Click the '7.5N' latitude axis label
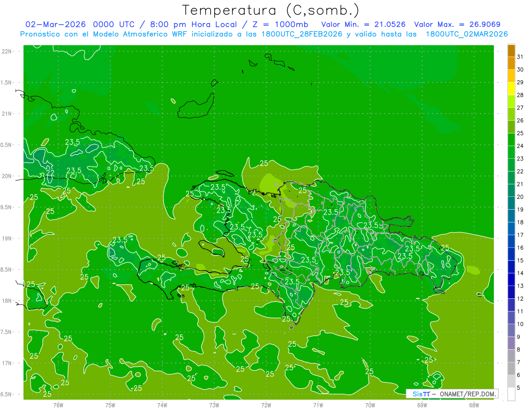The image size is (532, 411). [7, 332]
